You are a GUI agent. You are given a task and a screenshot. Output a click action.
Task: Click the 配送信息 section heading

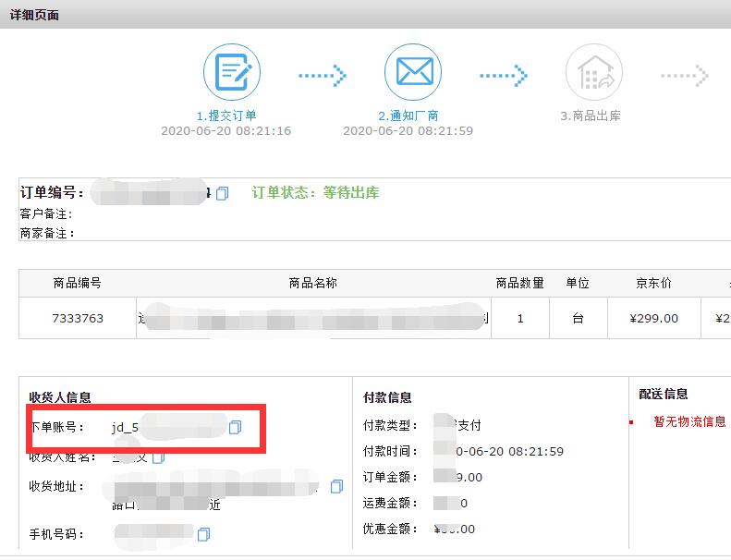[664, 394]
